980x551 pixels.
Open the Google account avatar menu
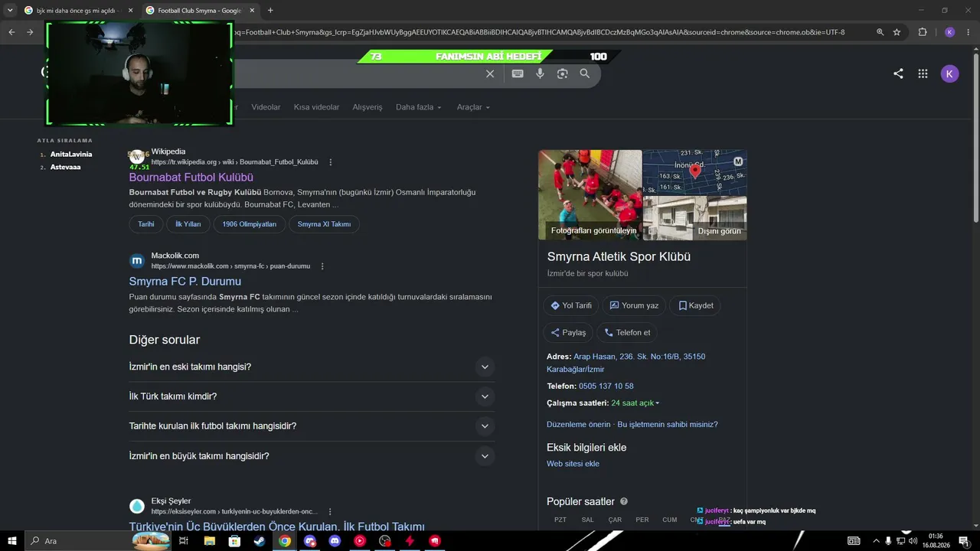(949, 73)
